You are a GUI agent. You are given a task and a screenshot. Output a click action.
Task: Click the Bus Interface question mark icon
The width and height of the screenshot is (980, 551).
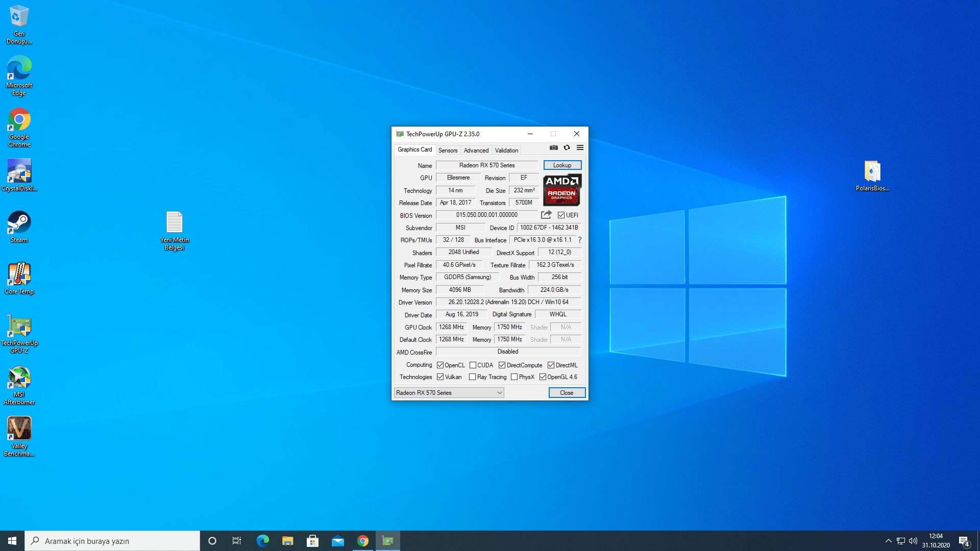coord(579,240)
